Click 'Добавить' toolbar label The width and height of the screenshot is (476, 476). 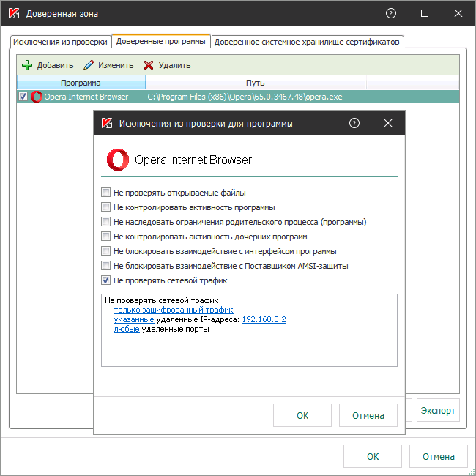[x=55, y=65]
